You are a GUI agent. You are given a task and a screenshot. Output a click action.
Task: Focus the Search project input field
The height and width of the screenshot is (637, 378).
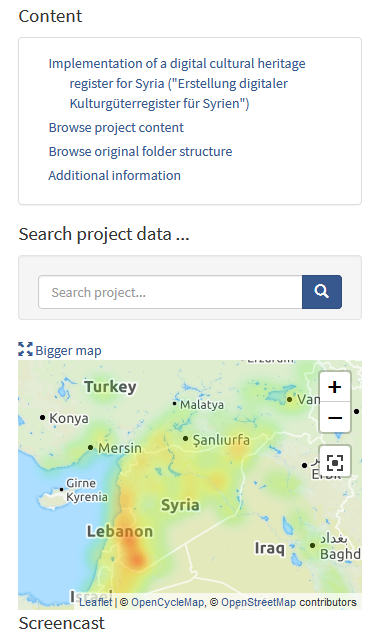(170, 292)
